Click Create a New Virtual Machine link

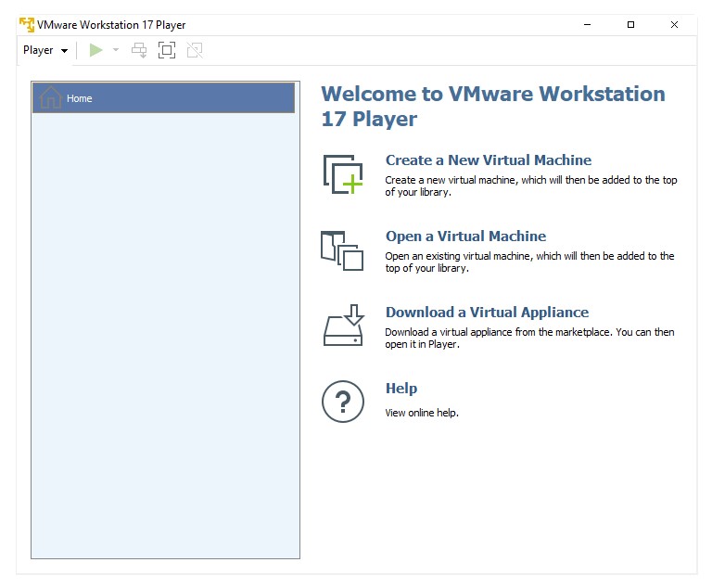point(489,160)
